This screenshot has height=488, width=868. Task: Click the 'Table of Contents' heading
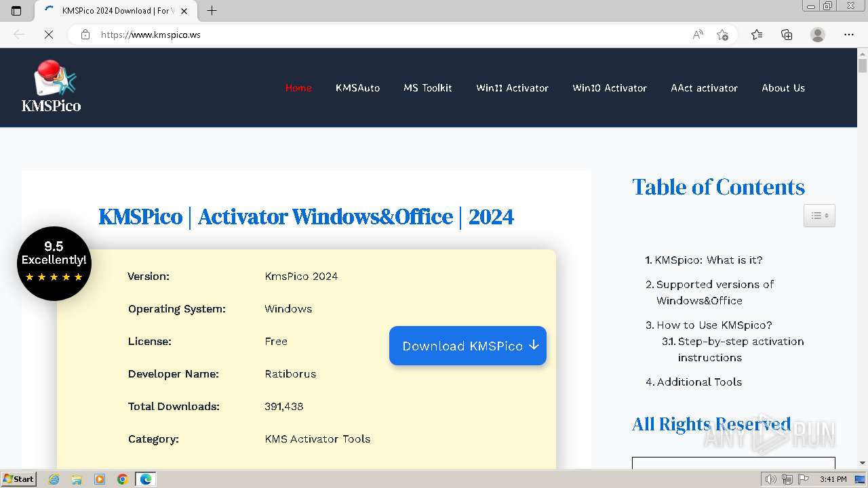pyautogui.click(x=718, y=187)
